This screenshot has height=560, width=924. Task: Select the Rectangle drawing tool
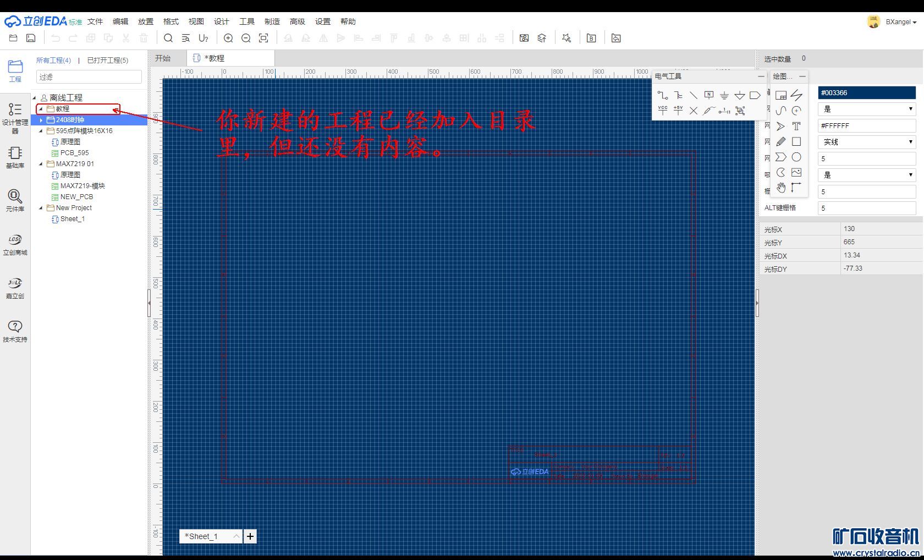pos(796,141)
